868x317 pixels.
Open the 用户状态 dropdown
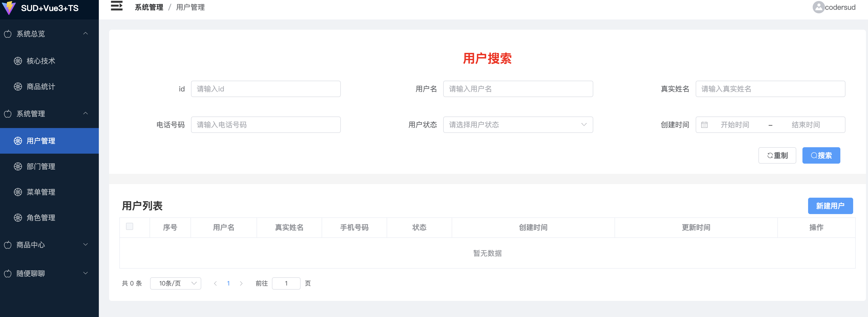[518, 125]
